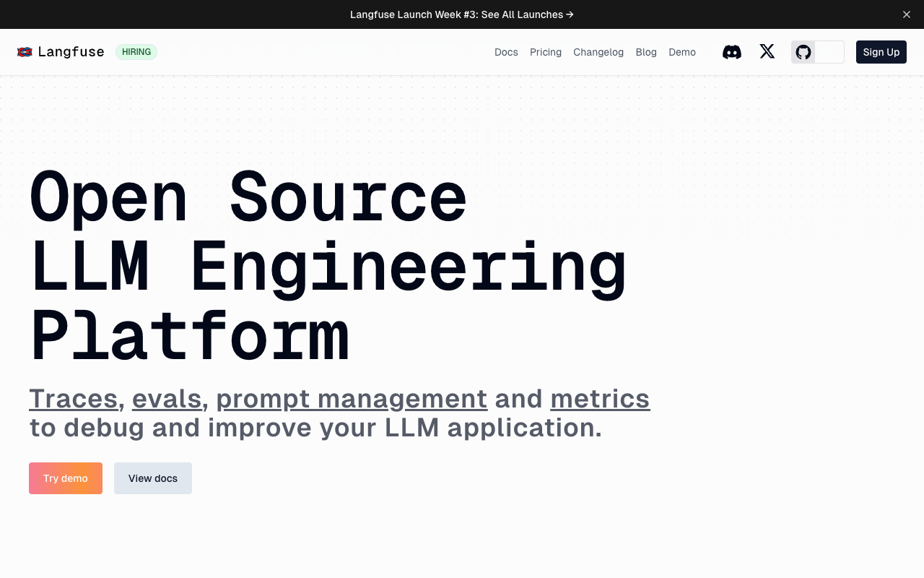Image resolution: width=924 pixels, height=578 pixels.
Task: Follow the prompt management link
Action: click(352, 399)
